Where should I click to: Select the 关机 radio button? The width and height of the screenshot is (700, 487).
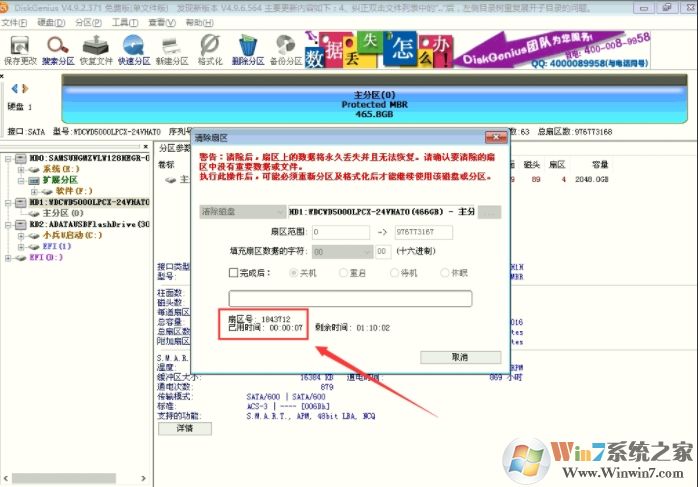pyautogui.click(x=294, y=273)
